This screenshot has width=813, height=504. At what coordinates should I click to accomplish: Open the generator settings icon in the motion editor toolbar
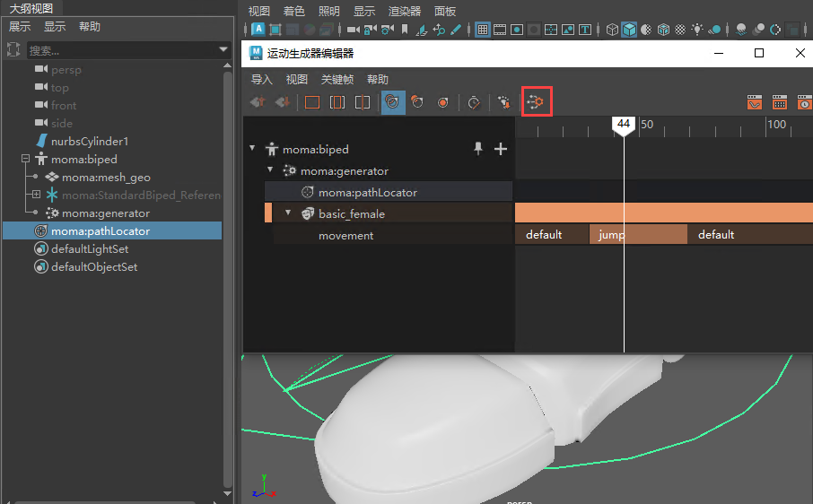tap(536, 101)
